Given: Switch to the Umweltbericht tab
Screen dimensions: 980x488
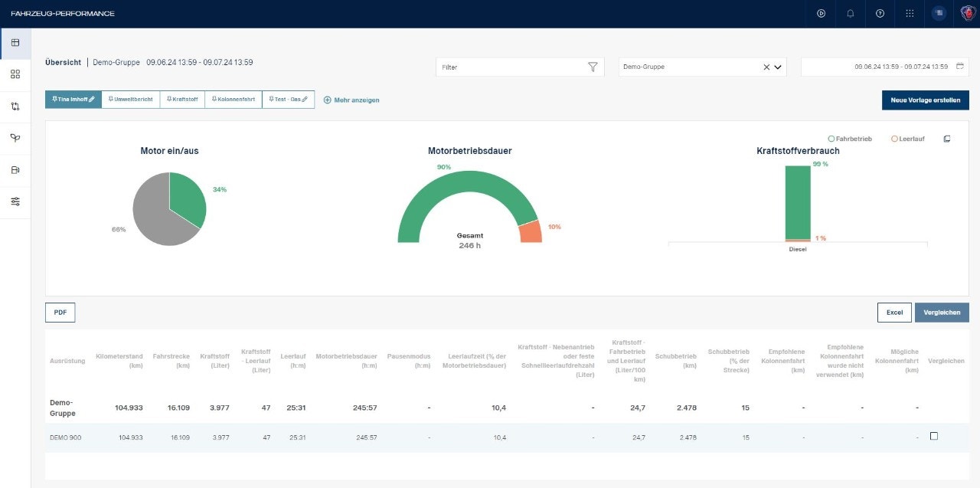Looking at the screenshot, I should click(x=130, y=100).
